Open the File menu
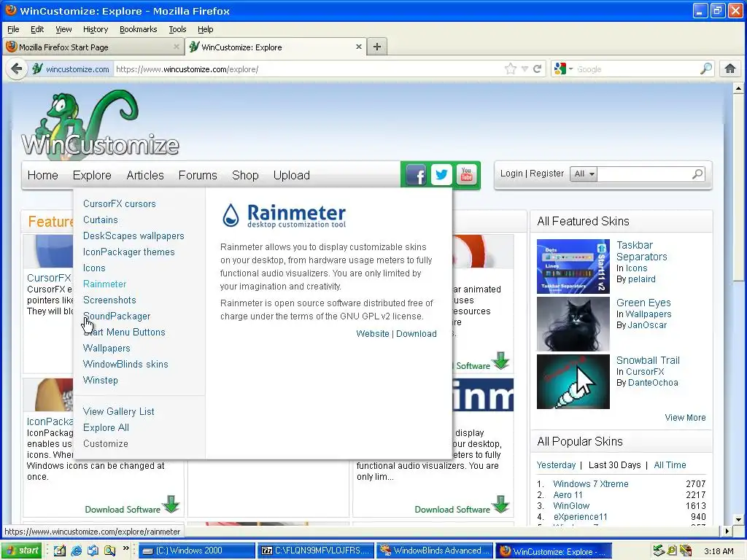This screenshot has height=560, width=747. pos(13,29)
